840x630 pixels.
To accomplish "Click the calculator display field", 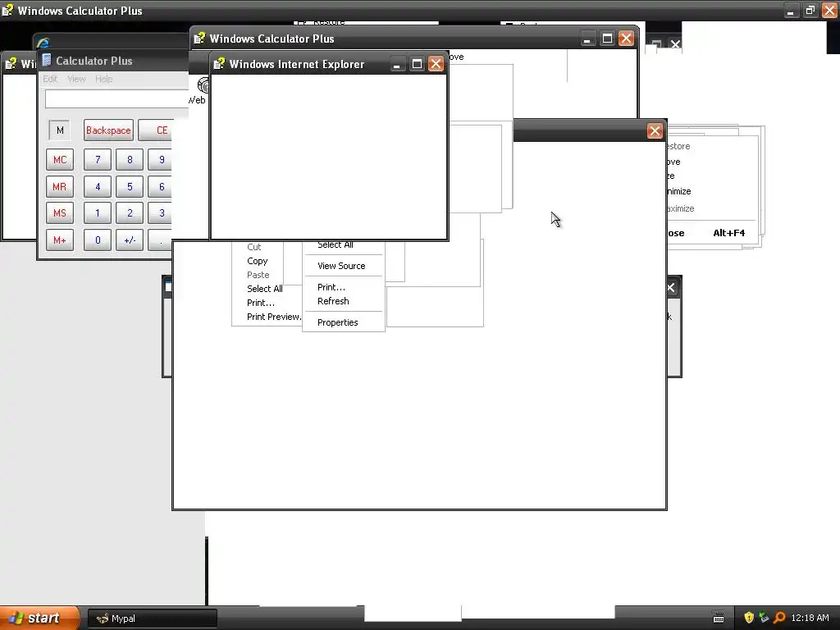I will (x=117, y=98).
